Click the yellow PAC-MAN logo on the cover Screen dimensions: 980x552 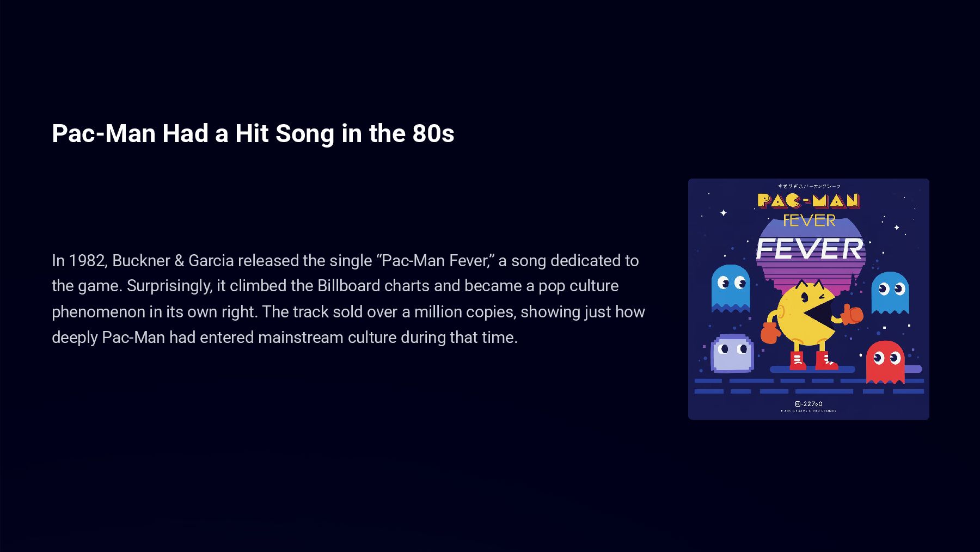808,200
